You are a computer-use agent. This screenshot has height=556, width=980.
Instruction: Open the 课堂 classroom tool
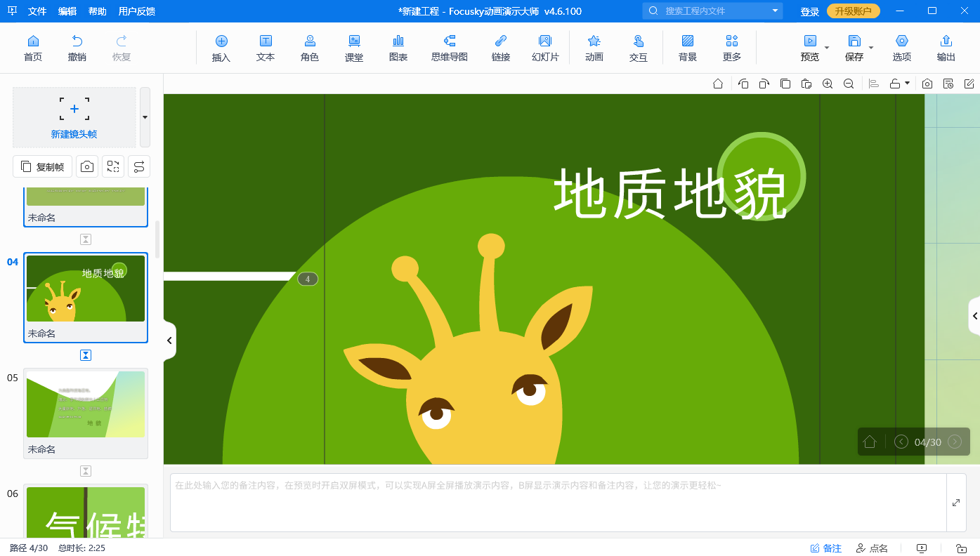coord(354,48)
